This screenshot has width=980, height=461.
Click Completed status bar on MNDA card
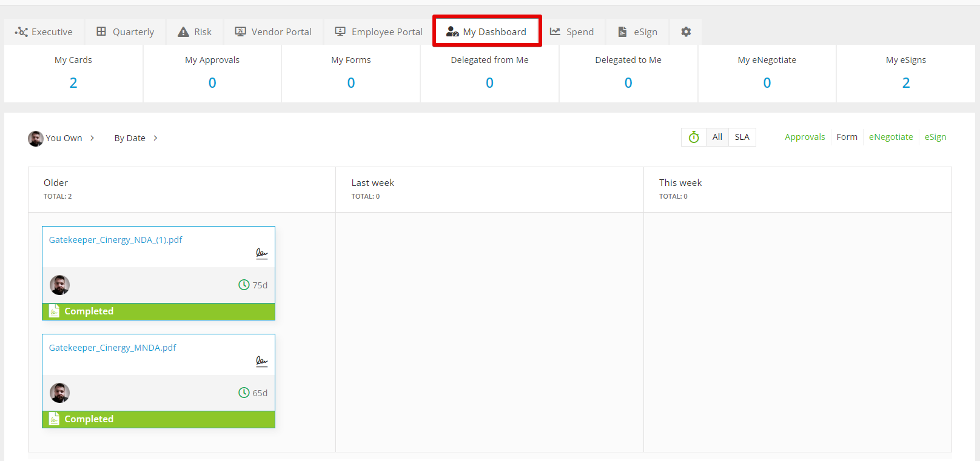coord(158,419)
